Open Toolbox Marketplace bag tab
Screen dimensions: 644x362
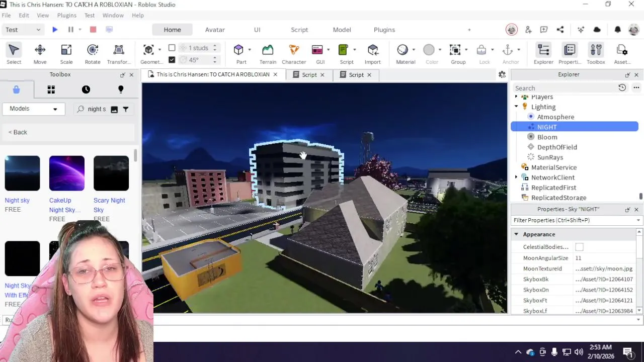(16, 89)
